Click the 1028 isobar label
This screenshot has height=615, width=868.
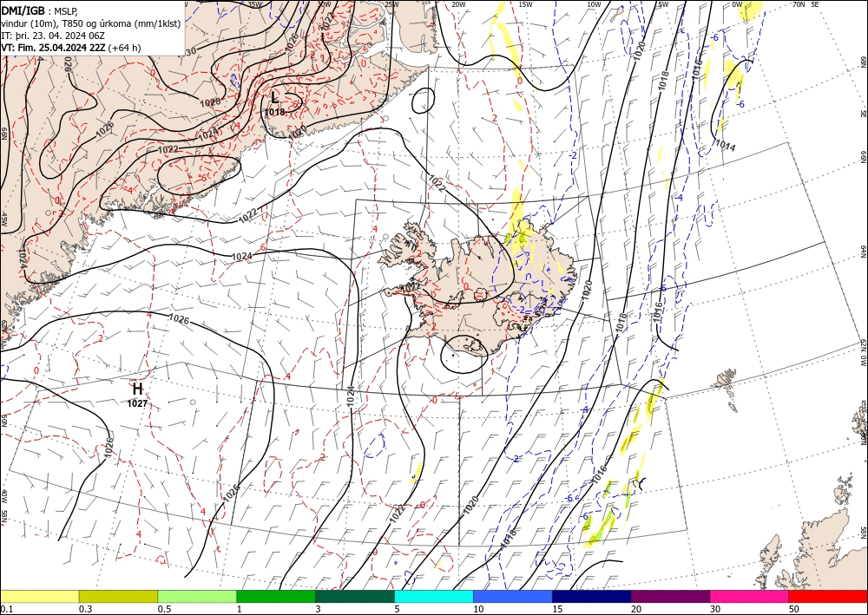[x=210, y=101]
